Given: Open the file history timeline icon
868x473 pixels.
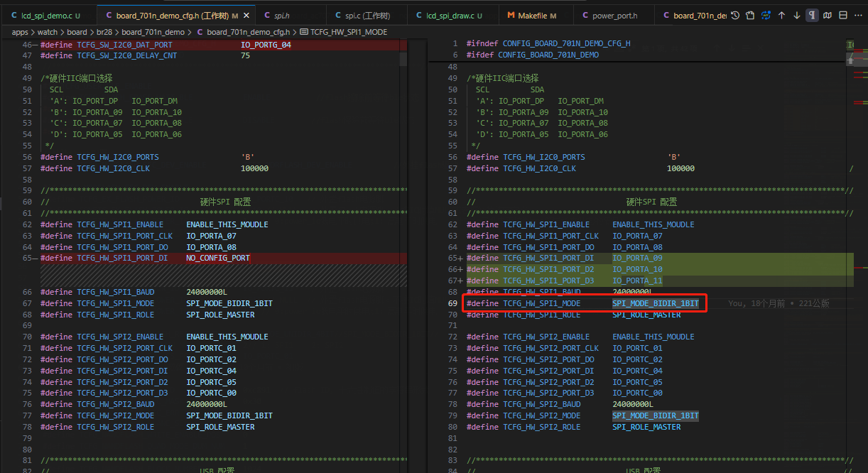Looking at the screenshot, I should pos(735,15).
